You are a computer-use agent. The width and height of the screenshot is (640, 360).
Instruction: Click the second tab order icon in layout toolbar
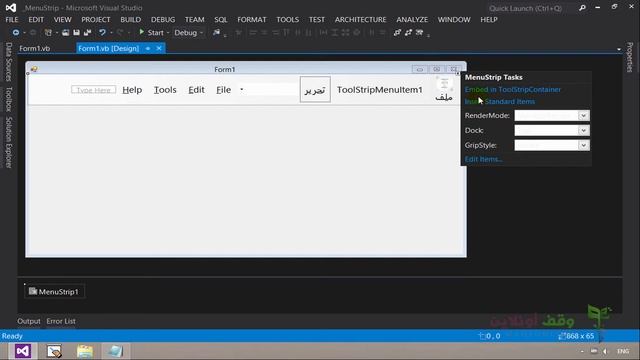[x=408, y=33]
